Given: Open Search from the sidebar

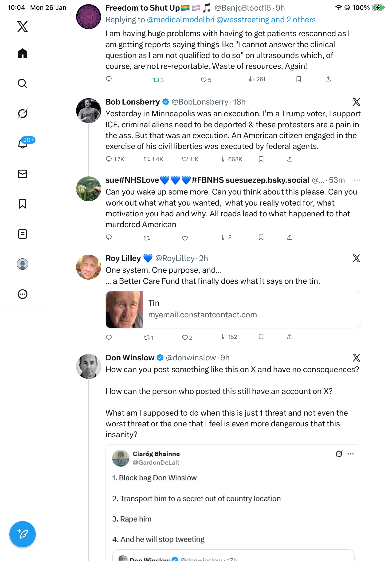Looking at the screenshot, I should [x=23, y=83].
